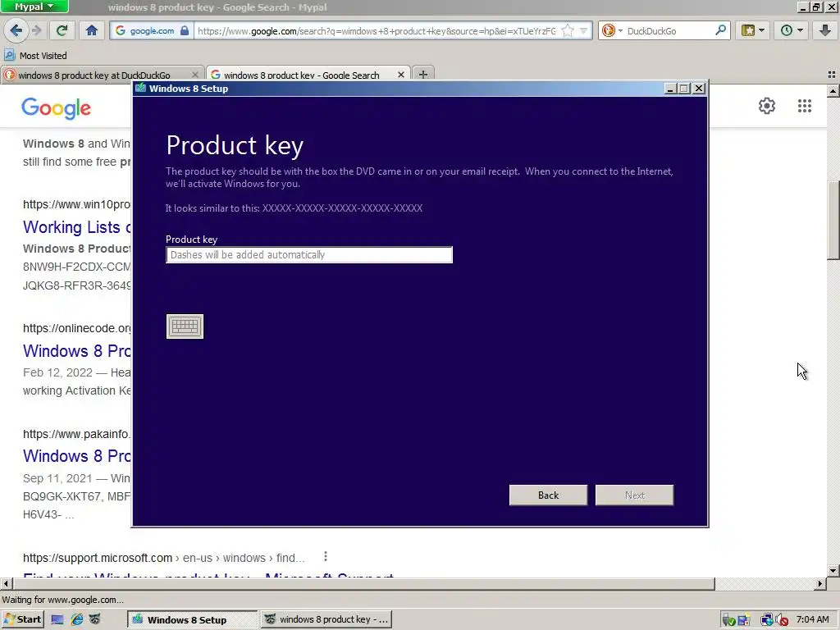Click the browser forward arrow
The width and height of the screenshot is (840, 630).
pyautogui.click(x=36, y=30)
